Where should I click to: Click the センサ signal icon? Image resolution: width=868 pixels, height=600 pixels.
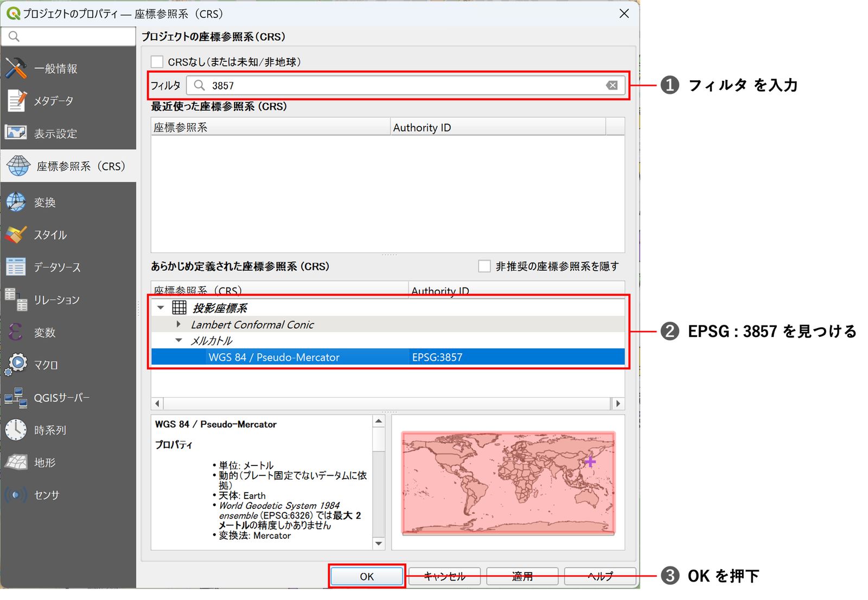pyautogui.click(x=16, y=495)
